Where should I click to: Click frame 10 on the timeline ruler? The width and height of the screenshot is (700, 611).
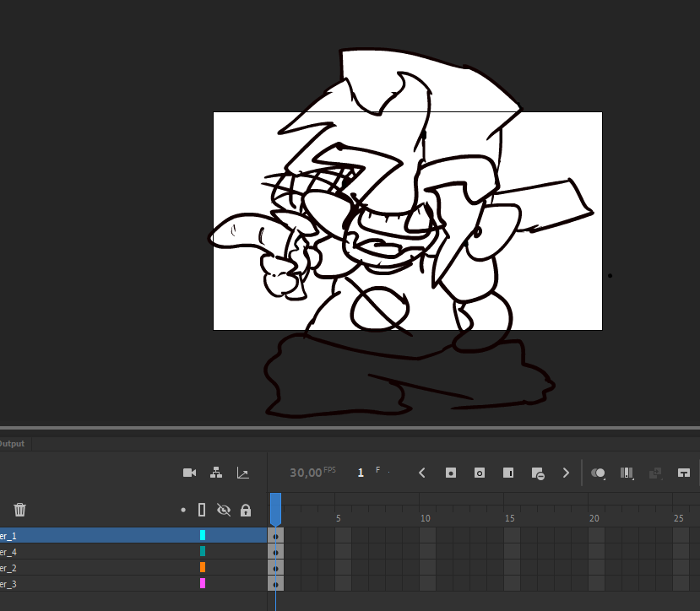click(x=425, y=518)
